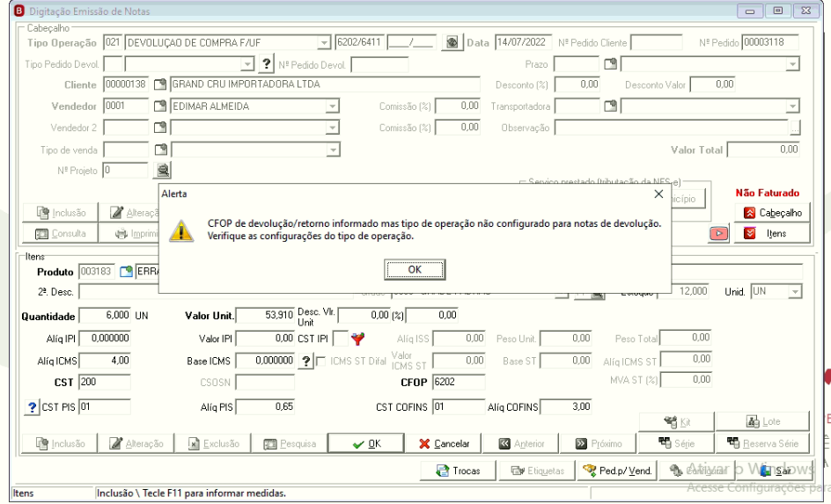Open the Produto lookup icon

[126, 272]
